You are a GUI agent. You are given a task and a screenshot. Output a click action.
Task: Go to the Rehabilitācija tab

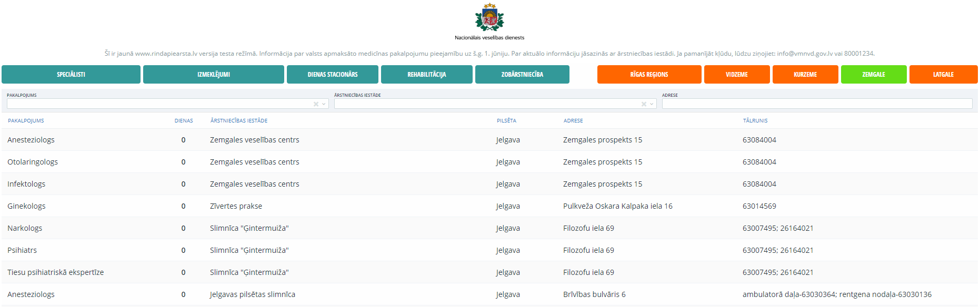click(427, 75)
